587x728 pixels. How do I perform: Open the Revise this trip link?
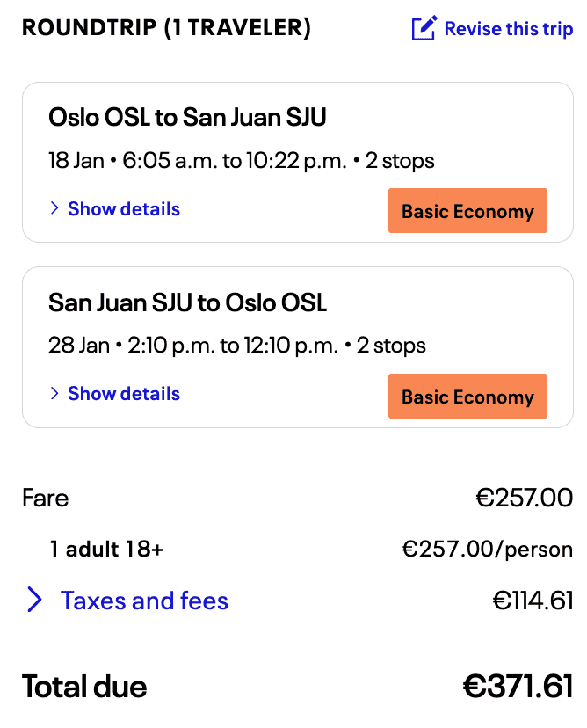(508, 29)
